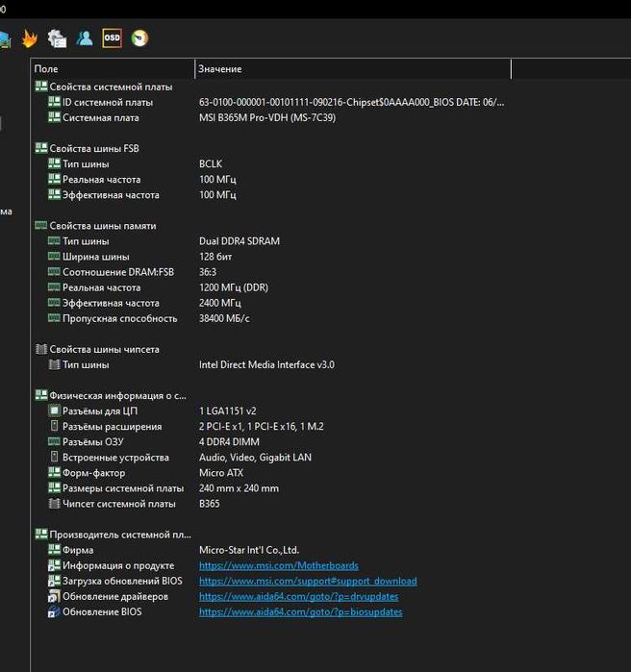Click value 'Intel Direct Media Interface v3.0'
The image size is (631, 672).
(x=266, y=364)
